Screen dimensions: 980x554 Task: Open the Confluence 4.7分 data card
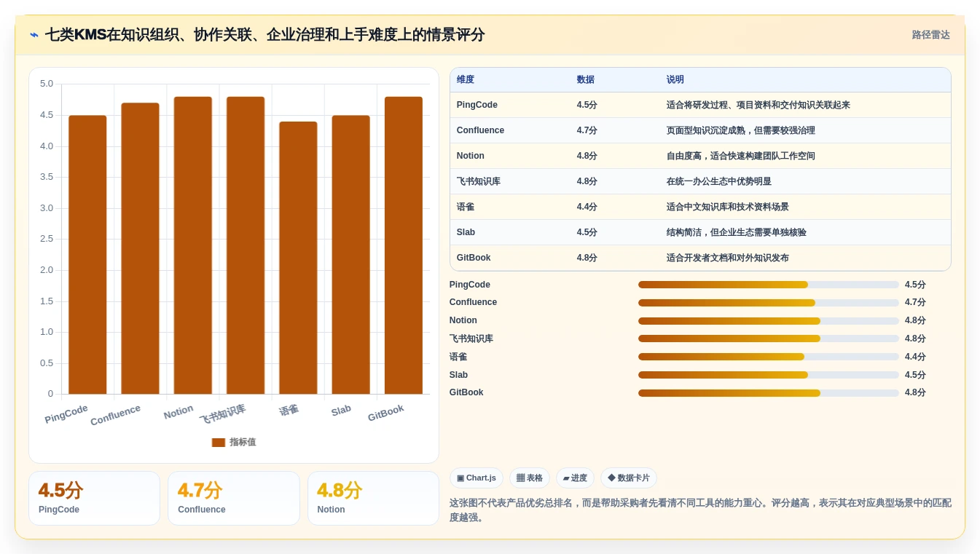pos(234,499)
